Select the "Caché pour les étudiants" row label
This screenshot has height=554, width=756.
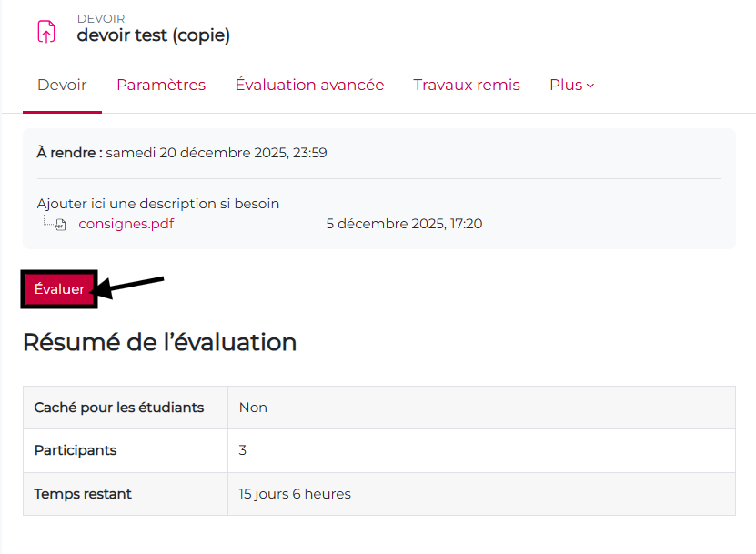click(x=119, y=408)
